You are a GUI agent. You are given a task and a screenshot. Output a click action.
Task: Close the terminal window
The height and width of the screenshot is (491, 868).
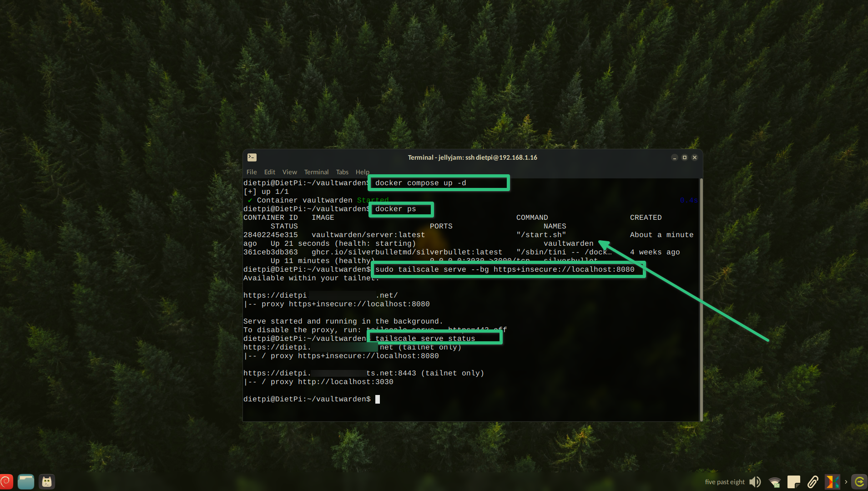click(x=695, y=157)
